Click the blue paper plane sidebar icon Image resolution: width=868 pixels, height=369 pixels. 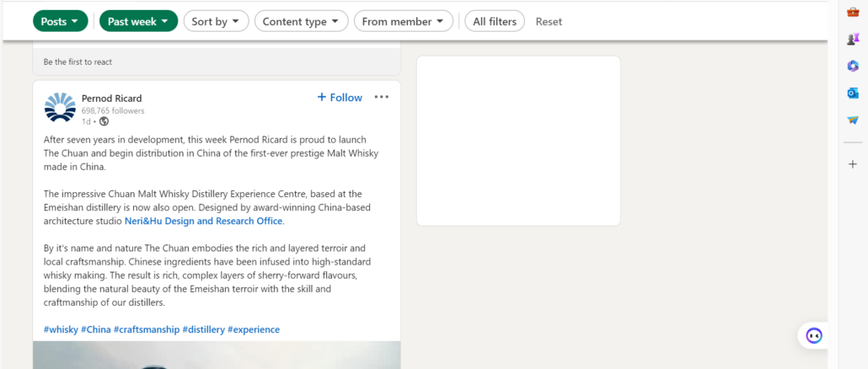click(x=853, y=120)
